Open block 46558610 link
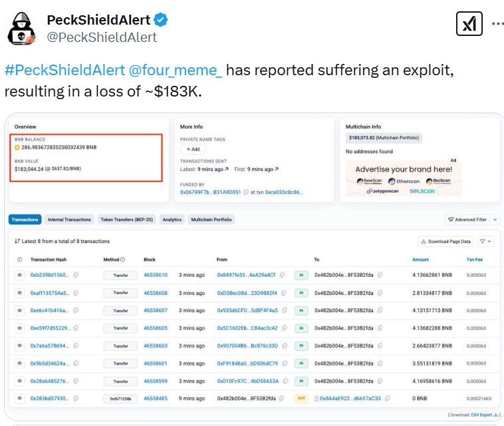 click(156, 275)
